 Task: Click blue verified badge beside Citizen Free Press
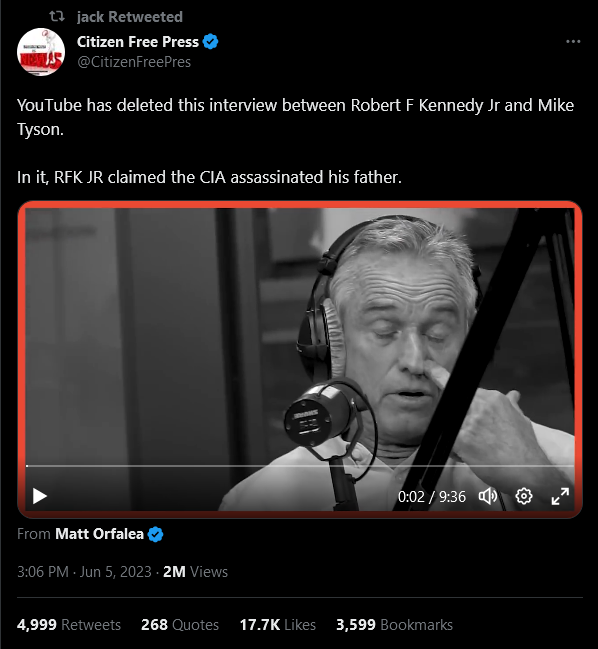[211, 42]
